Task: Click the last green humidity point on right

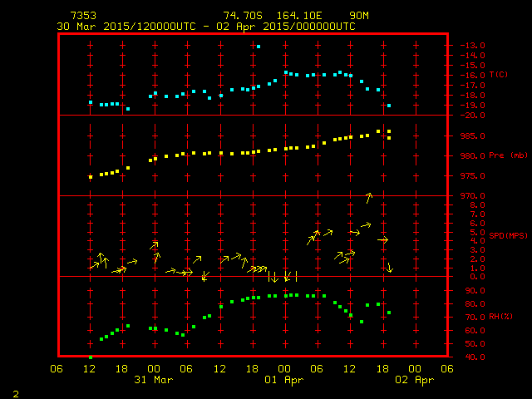Action: (x=388, y=313)
